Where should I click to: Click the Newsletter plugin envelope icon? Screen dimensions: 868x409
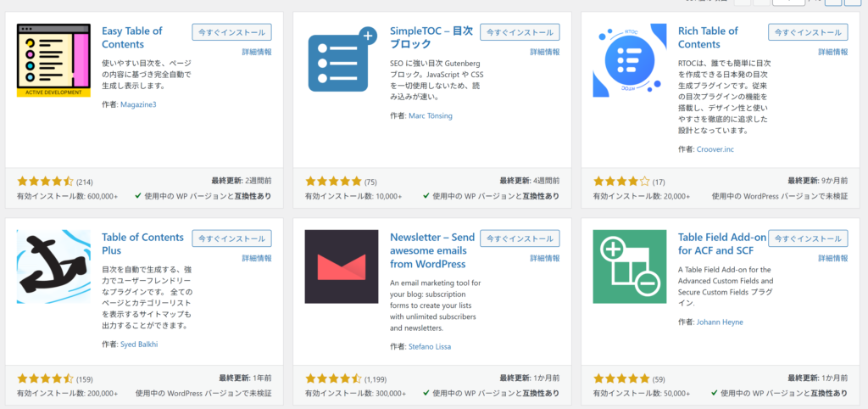[342, 266]
